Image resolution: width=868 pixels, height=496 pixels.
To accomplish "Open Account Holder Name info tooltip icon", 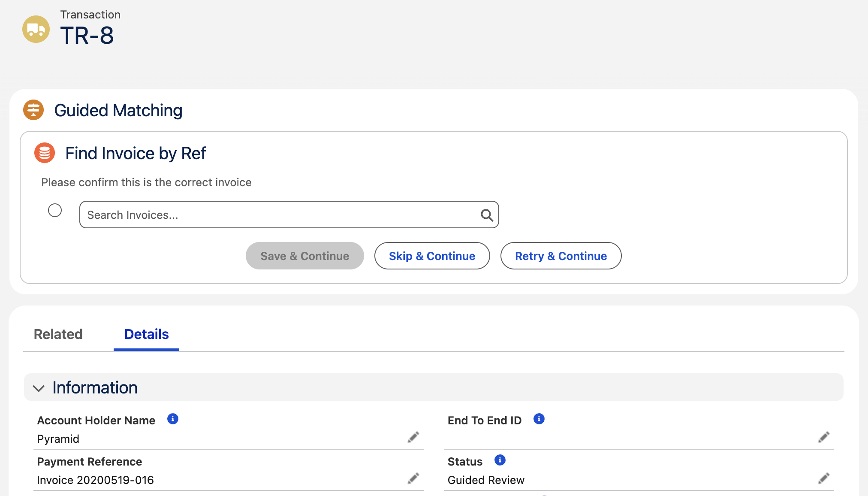I will pos(173,419).
